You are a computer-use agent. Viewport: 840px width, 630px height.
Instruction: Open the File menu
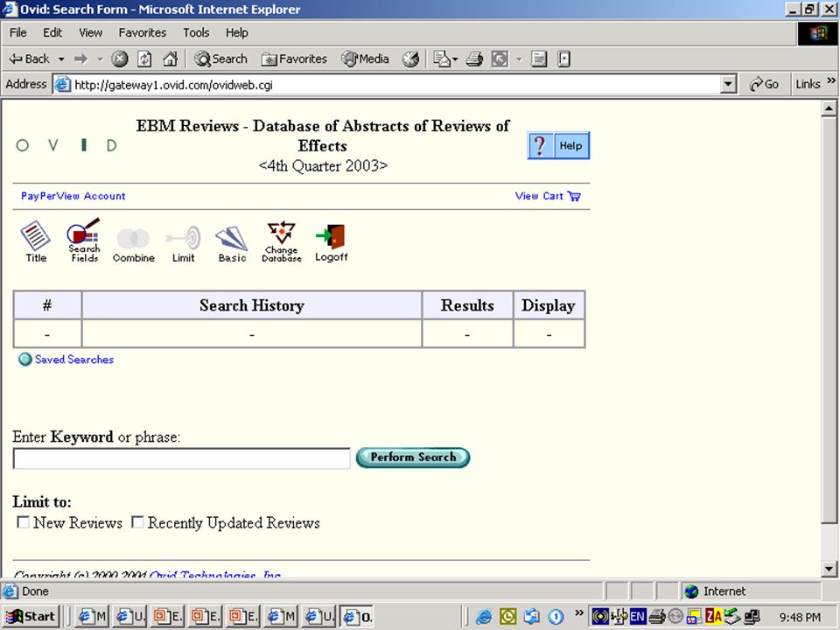pyautogui.click(x=18, y=32)
